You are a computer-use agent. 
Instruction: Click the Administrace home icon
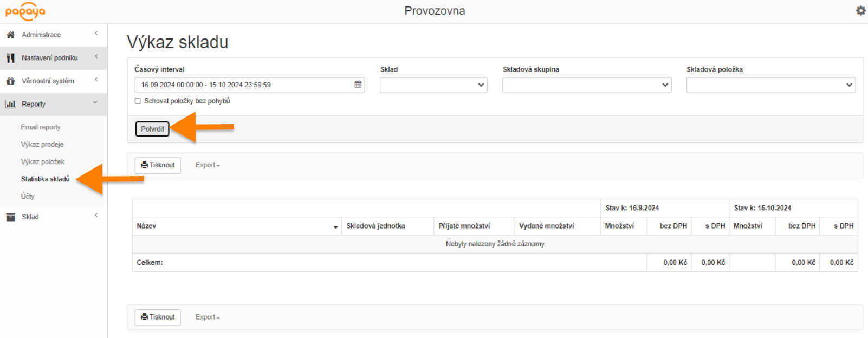point(10,35)
